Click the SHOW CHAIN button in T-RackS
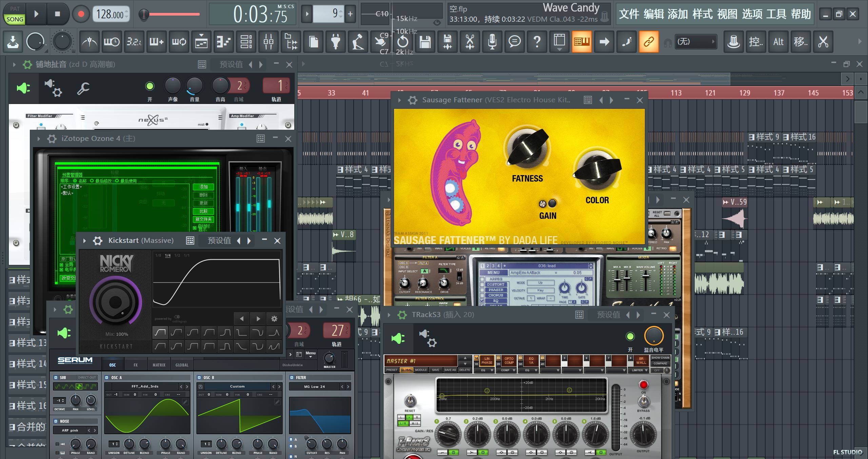The height and width of the screenshot is (459, 868). [660, 358]
